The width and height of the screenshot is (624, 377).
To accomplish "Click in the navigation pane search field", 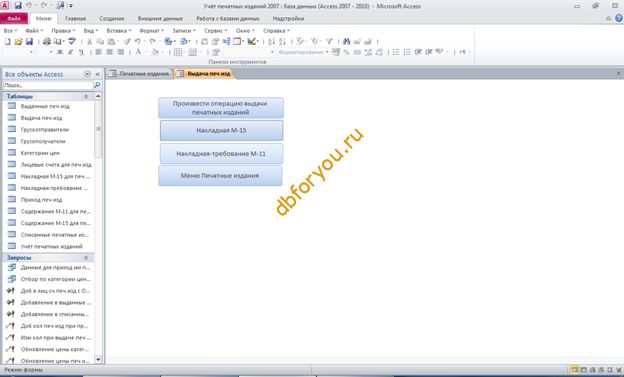I will pyautogui.click(x=48, y=85).
